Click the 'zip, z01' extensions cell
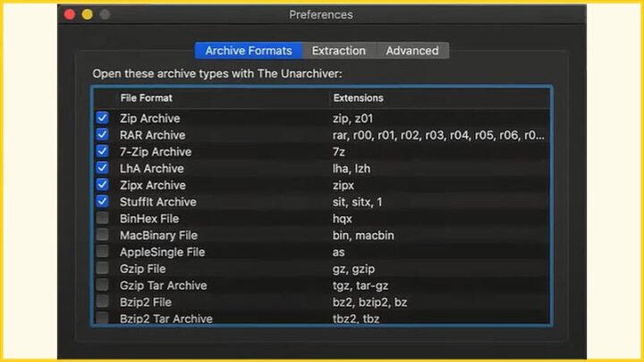Viewport: 644px width, 362px height. pyautogui.click(x=352, y=118)
